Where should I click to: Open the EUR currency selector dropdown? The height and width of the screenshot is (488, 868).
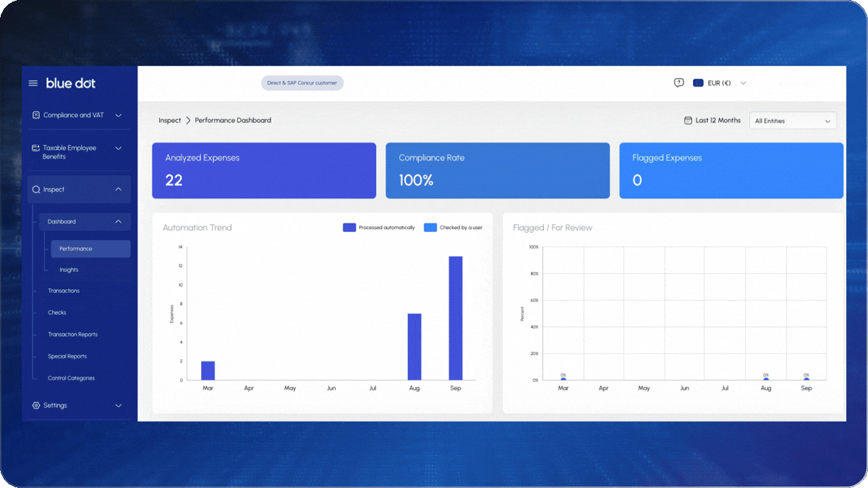coord(743,83)
